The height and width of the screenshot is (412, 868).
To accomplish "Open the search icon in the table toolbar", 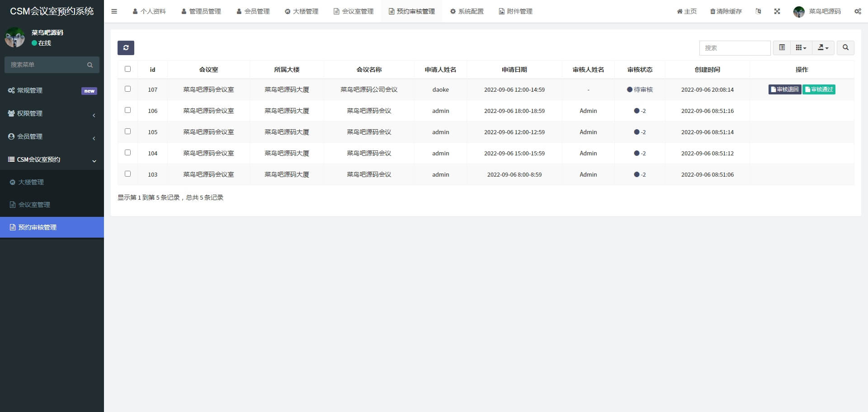I will [x=845, y=47].
